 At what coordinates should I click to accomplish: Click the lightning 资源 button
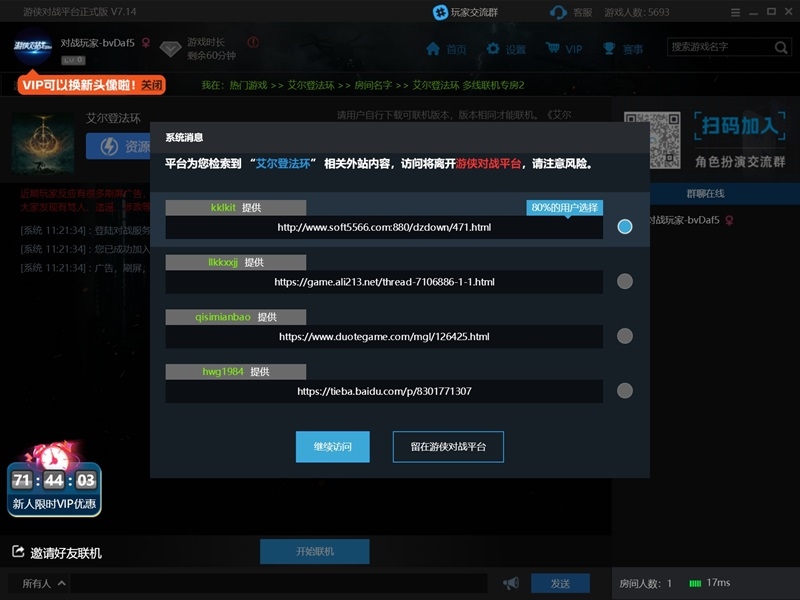[x=118, y=146]
